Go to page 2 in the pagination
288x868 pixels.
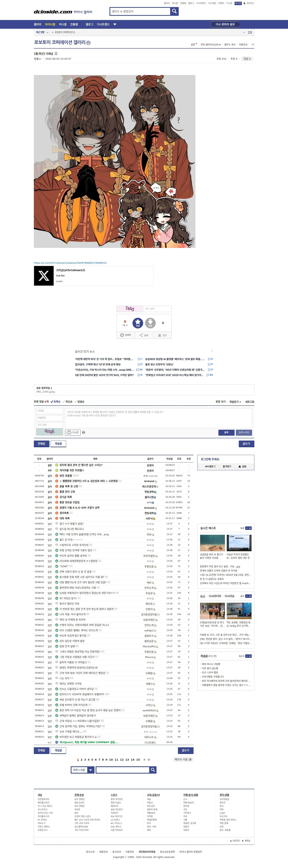coord(81,759)
